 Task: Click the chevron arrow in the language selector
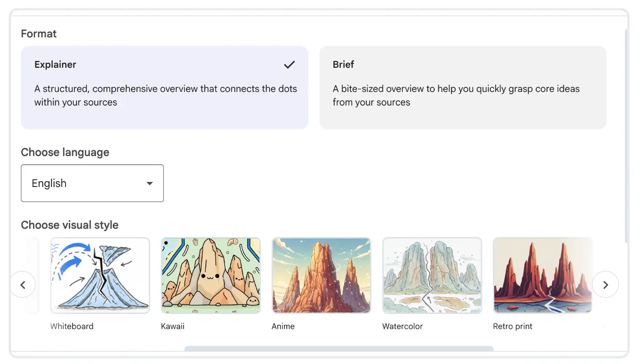[x=150, y=183]
